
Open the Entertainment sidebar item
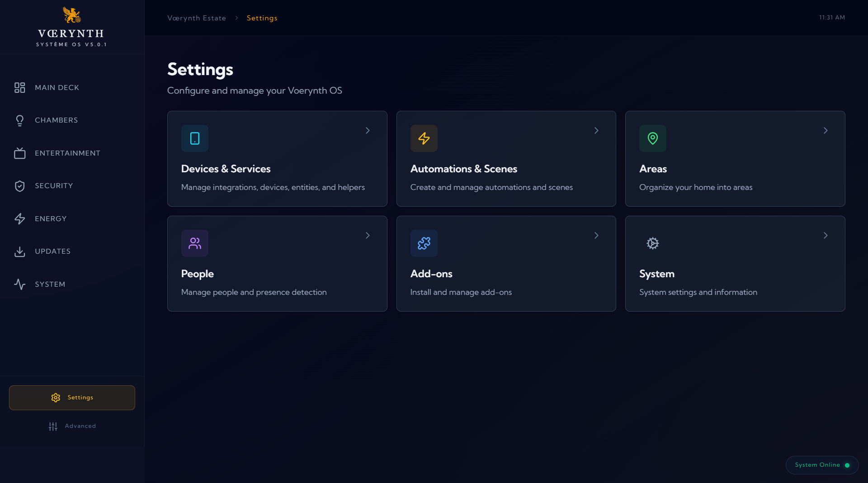[67, 153]
